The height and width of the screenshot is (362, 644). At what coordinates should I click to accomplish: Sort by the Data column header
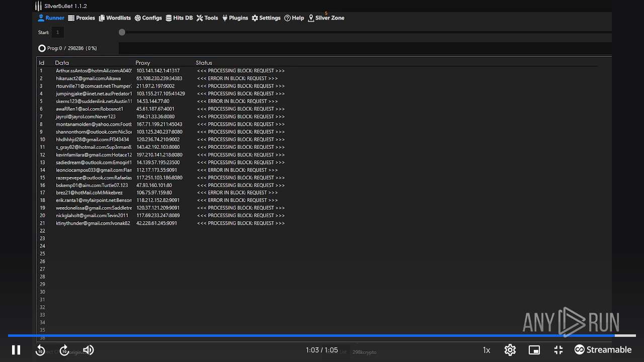62,63
